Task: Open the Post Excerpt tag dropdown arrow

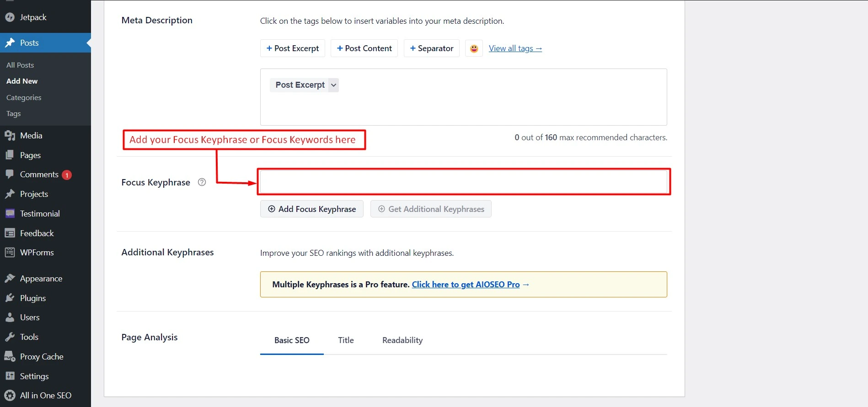Action: pos(333,85)
